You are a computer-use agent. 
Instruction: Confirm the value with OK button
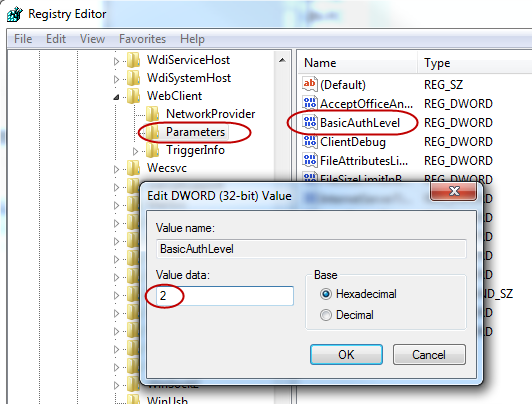coord(346,354)
